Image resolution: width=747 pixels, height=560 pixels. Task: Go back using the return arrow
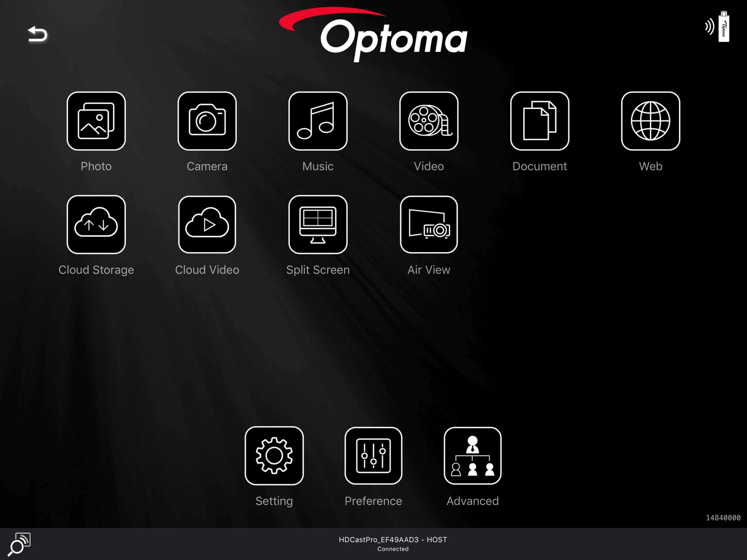point(37,34)
